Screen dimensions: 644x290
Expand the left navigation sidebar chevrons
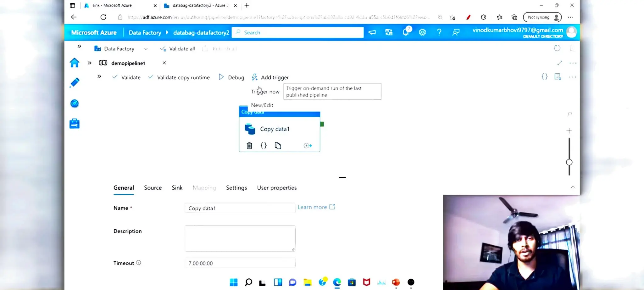(x=79, y=46)
